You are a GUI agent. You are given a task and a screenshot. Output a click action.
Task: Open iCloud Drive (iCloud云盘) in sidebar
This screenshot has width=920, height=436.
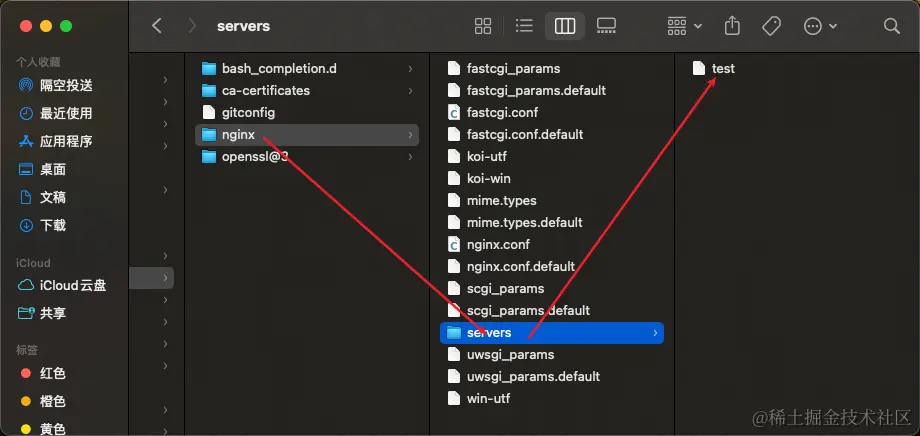(62, 286)
